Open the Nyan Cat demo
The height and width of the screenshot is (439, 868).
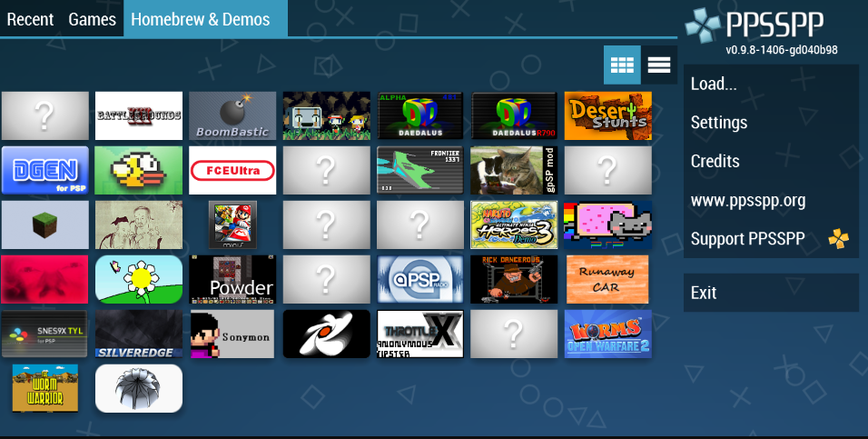(607, 224)
